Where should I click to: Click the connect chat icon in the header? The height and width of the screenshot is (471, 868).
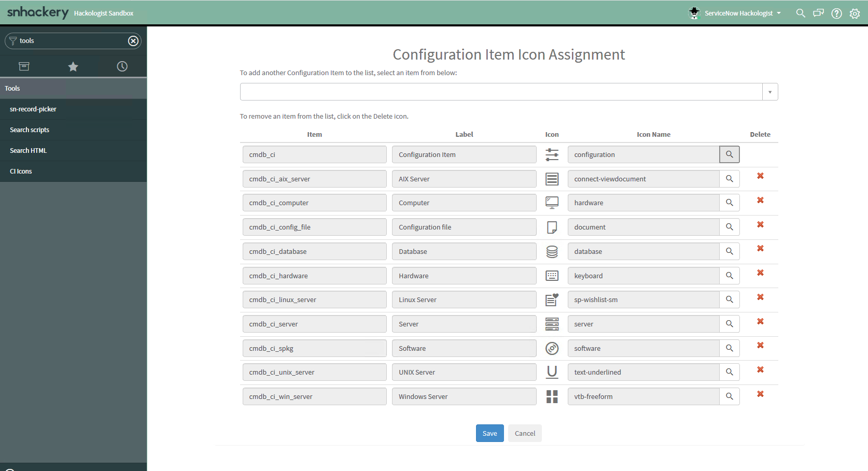click(x=818, y=13)
